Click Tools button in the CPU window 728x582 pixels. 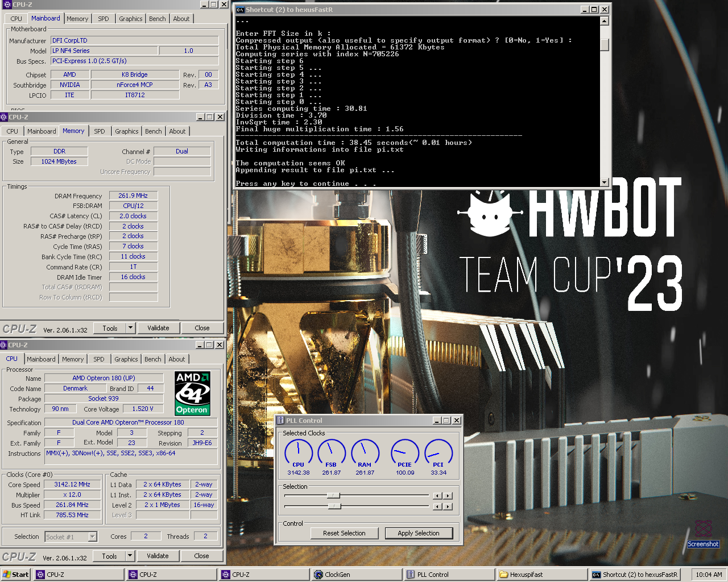tap(109, 556)
